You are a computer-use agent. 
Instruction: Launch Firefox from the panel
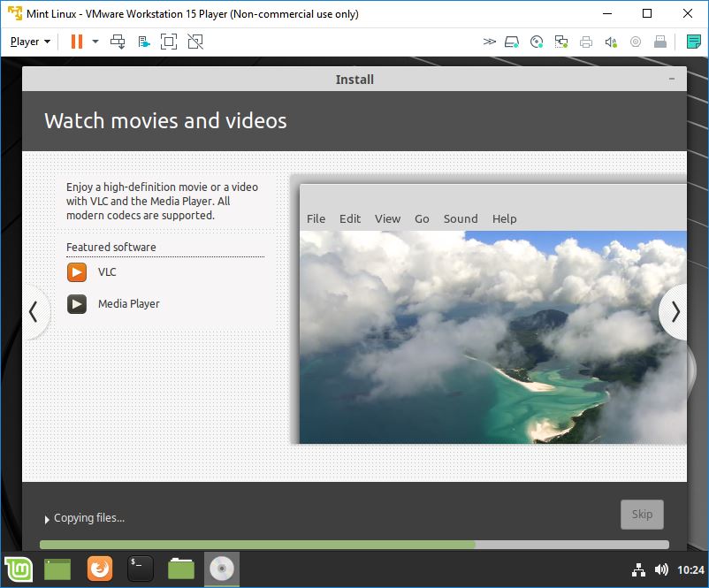100,569
